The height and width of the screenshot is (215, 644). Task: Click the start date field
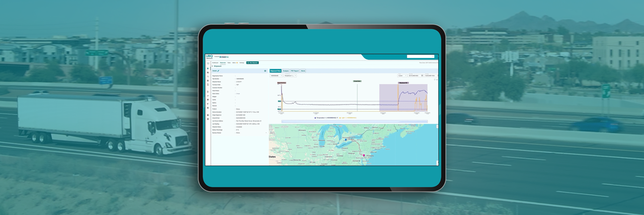pyautogui.click(x=416, y=76)
